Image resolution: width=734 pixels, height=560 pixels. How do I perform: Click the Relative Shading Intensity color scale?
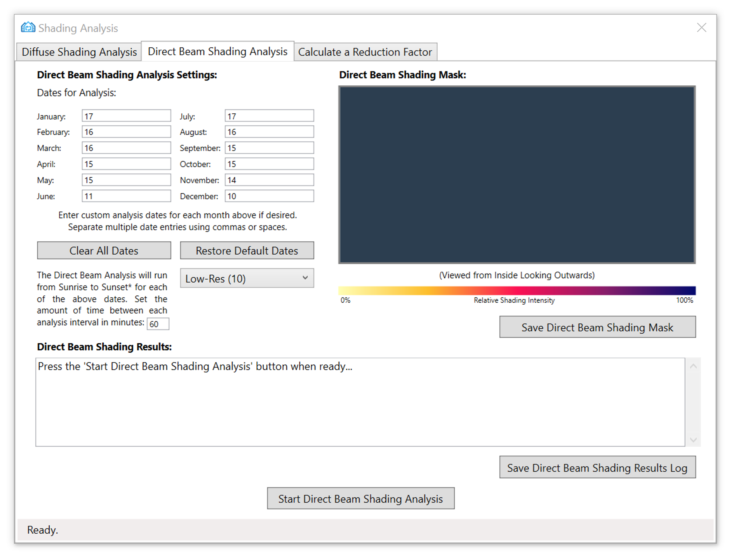pyautogui.click(x=516, y=289)
